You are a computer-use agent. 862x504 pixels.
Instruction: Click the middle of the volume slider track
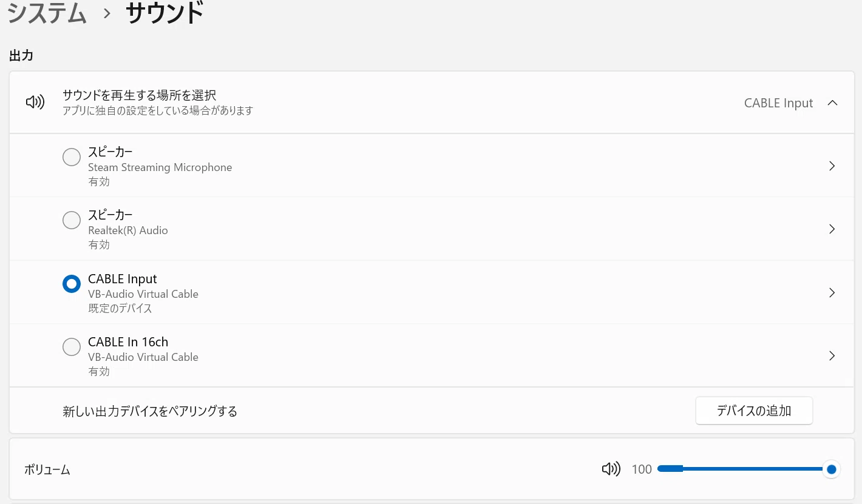pyautogui.click(x=744, y=469)
